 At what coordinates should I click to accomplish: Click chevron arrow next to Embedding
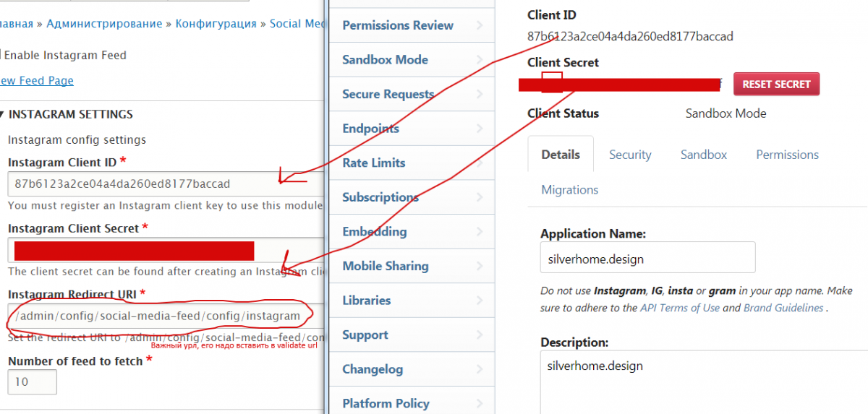coord(480,232)
